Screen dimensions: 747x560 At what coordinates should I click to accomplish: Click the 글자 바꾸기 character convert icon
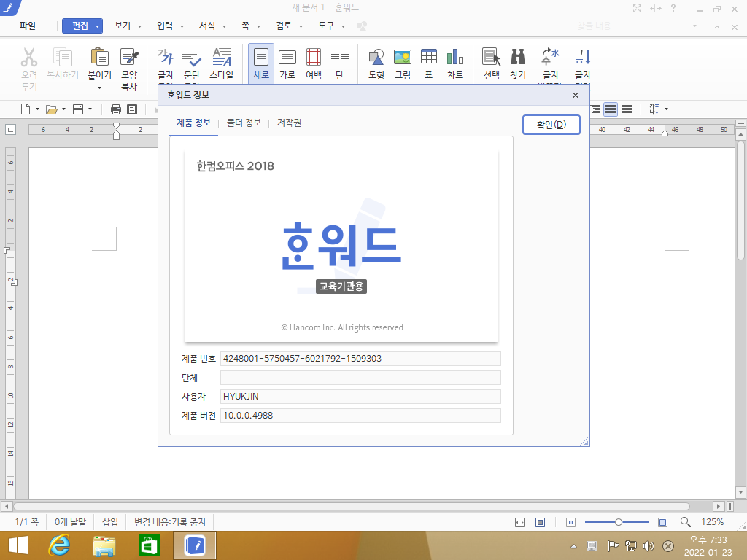[550, 57]
